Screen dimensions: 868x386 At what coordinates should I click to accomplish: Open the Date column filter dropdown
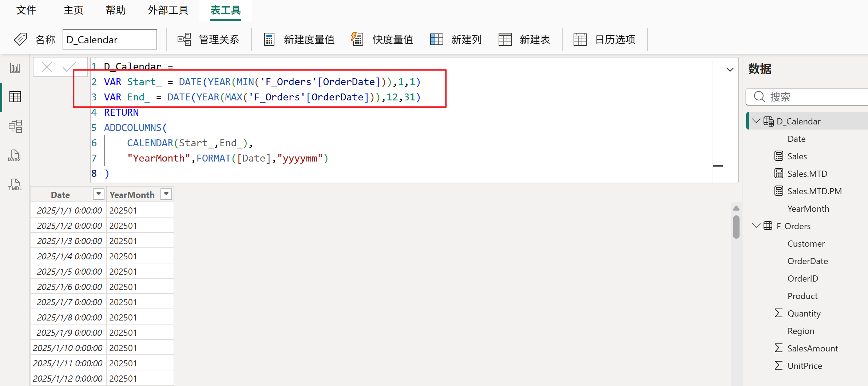(98, 194)
